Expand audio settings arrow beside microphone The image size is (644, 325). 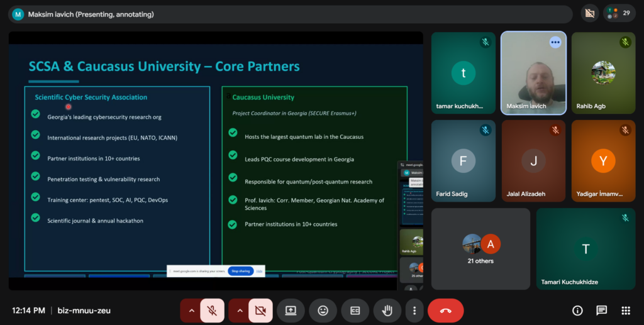(191, 311)
